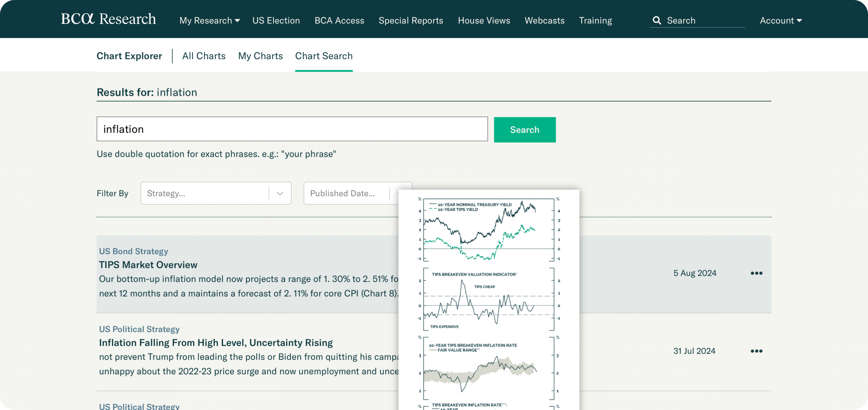Open US Election in the navigation
The width and height of the screenshot is (868, 410).
tap(276, 20)
